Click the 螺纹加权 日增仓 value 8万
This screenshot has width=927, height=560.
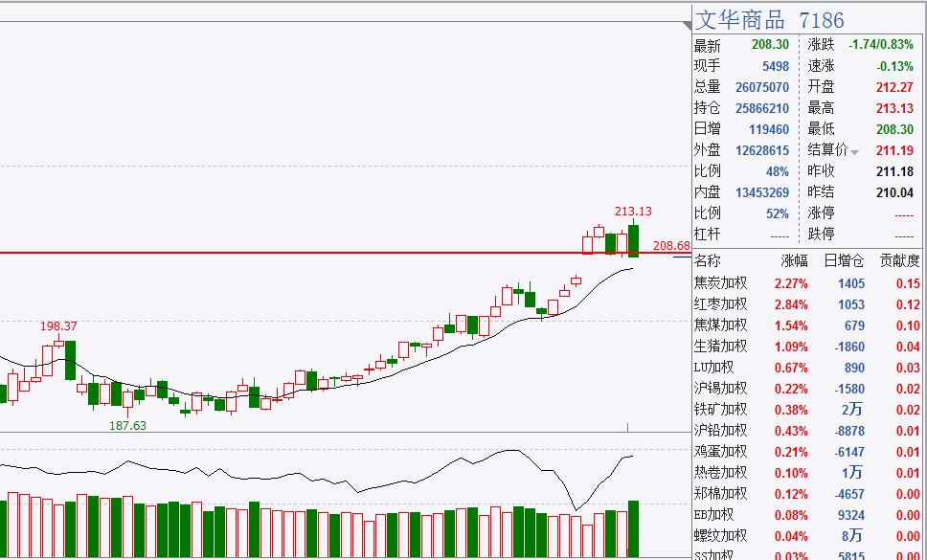(x=852, y=536)
